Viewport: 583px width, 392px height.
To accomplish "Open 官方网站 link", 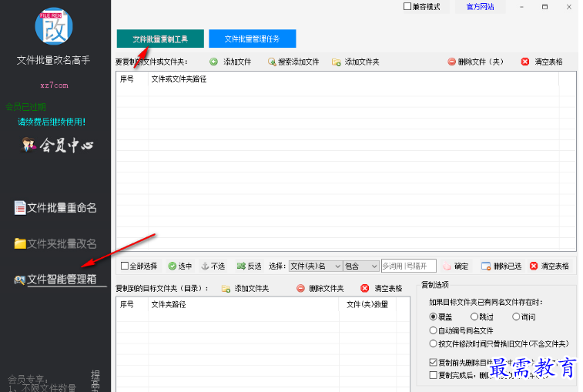I will (x=480, y=7).
